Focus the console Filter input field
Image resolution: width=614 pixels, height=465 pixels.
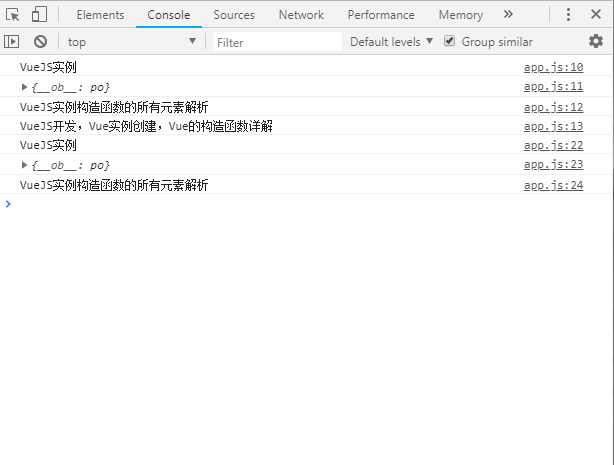277,42
